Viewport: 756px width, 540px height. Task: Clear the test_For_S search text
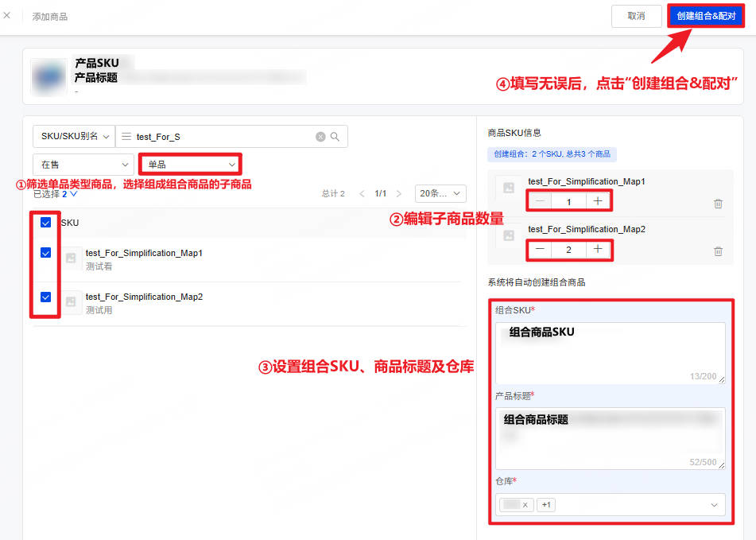[320, 137]
